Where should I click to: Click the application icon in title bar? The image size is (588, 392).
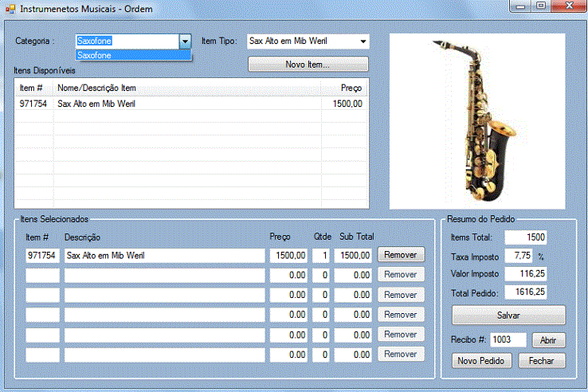point(10,9)
